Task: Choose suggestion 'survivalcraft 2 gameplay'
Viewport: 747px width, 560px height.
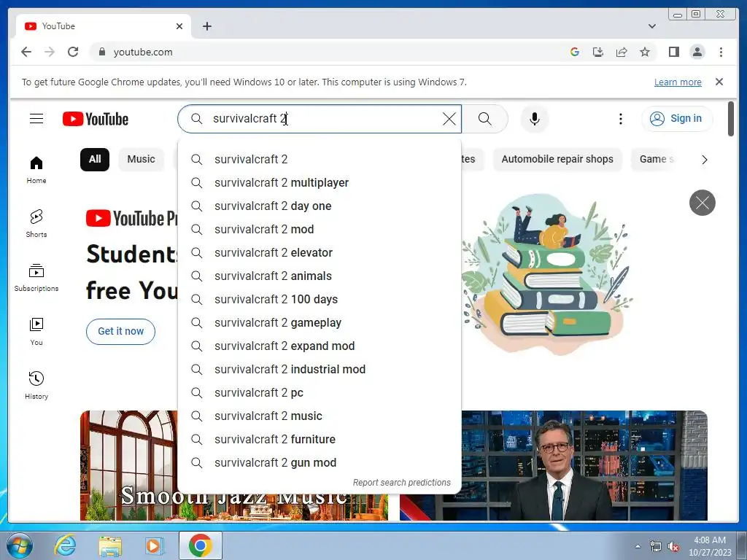Action: [320, 322]
